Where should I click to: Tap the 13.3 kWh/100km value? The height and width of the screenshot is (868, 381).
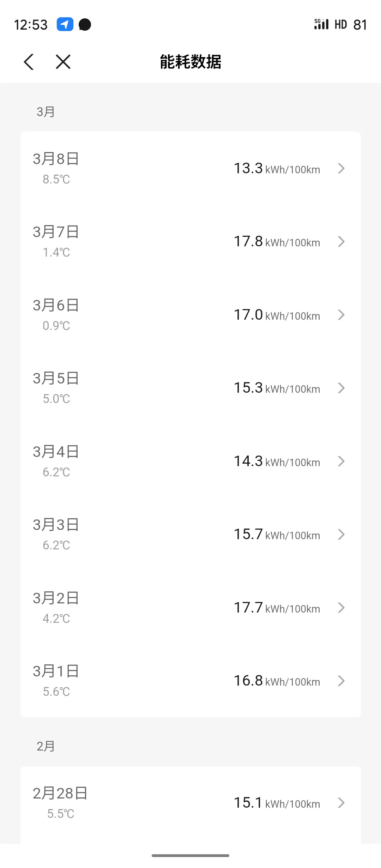(x=277, y=169)
